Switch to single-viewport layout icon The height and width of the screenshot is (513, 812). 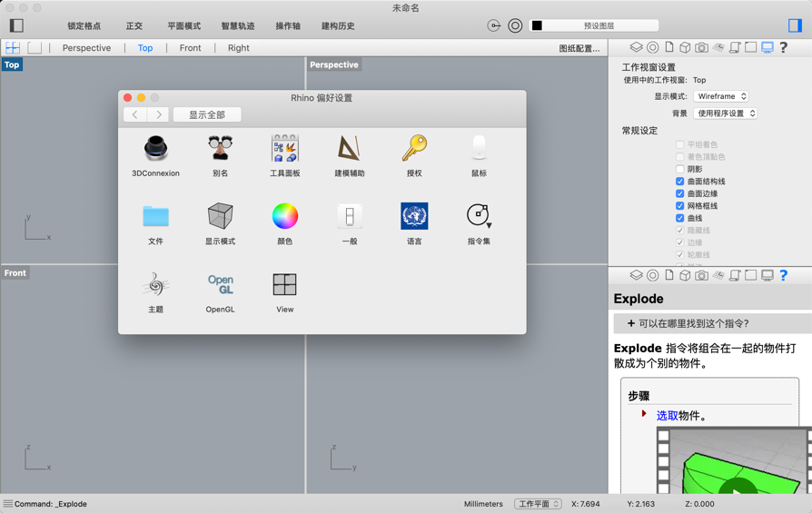tap(35, 47)
